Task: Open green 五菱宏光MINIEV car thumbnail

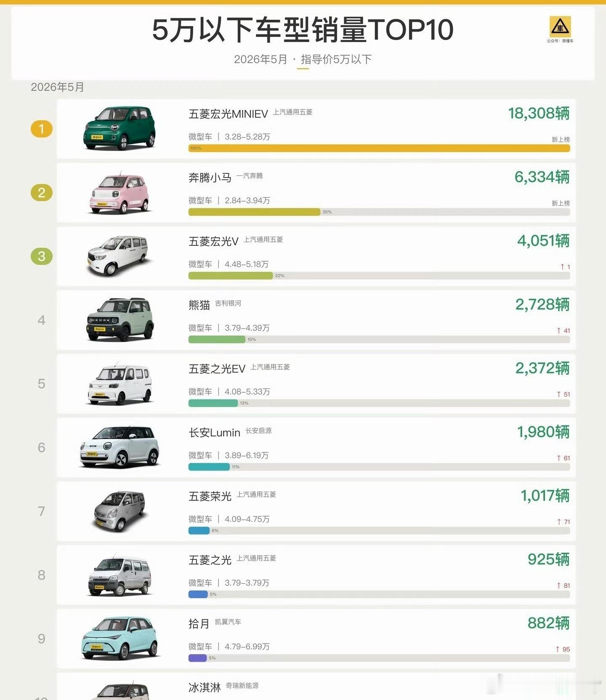Action: point(120,128)
